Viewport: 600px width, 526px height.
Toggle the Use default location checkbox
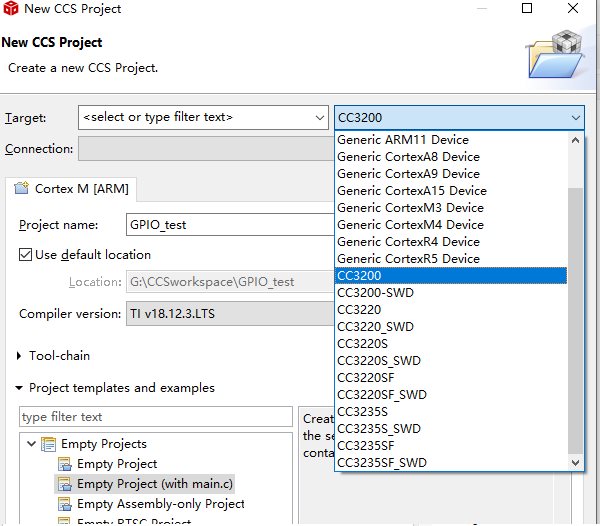[x=26, y=255]
